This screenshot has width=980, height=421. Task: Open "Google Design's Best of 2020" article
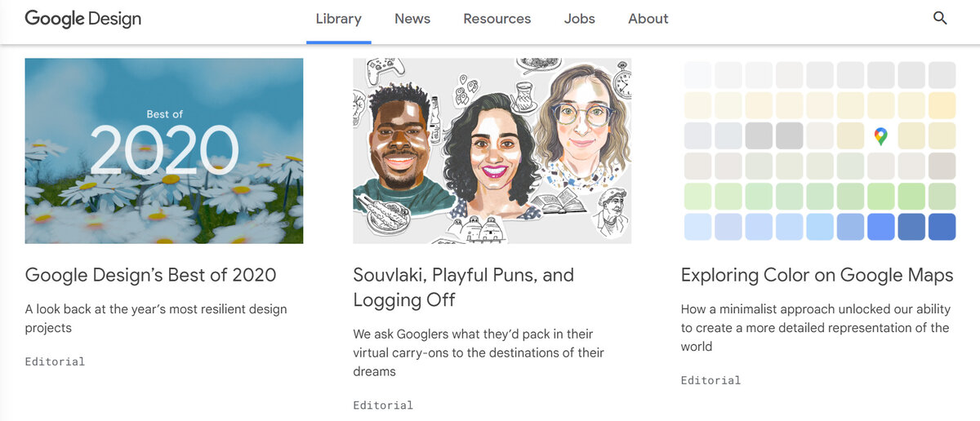point(151,275)
